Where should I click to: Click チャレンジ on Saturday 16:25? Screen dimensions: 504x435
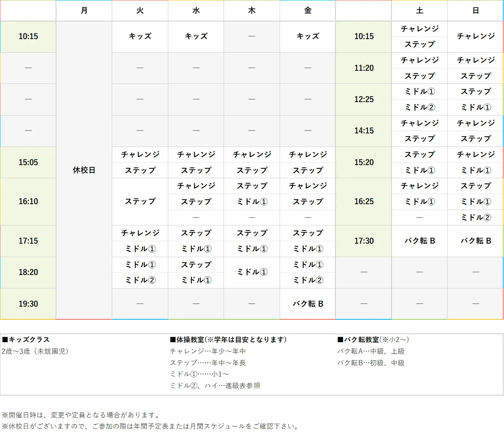coord(419,186)
